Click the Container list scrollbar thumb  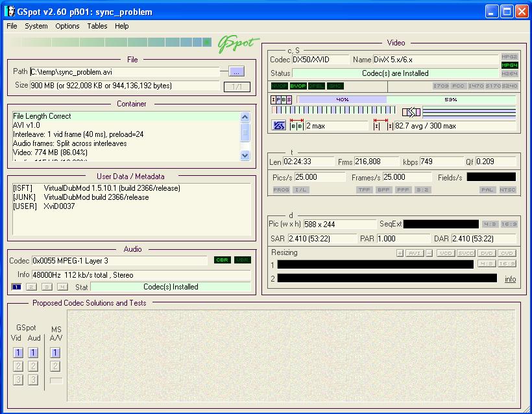click(245, 132)
